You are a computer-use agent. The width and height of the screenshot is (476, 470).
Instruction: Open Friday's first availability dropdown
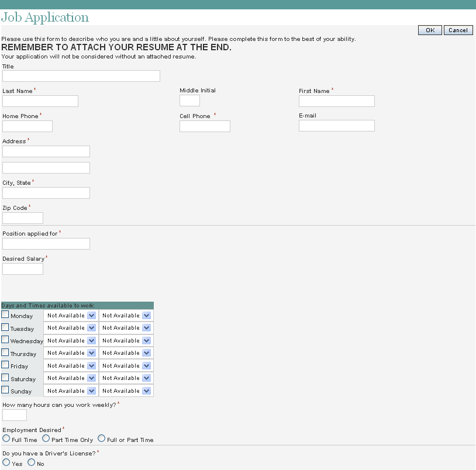click(71, 366)
